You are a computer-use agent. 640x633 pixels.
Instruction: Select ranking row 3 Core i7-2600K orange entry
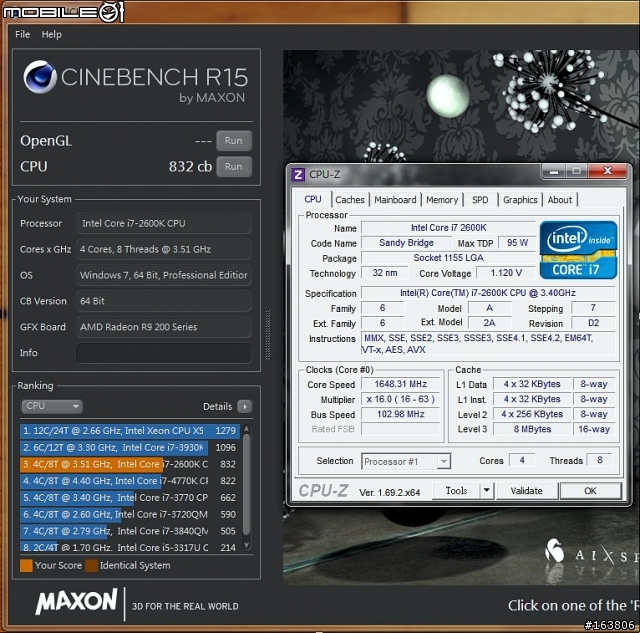(130, 464)
